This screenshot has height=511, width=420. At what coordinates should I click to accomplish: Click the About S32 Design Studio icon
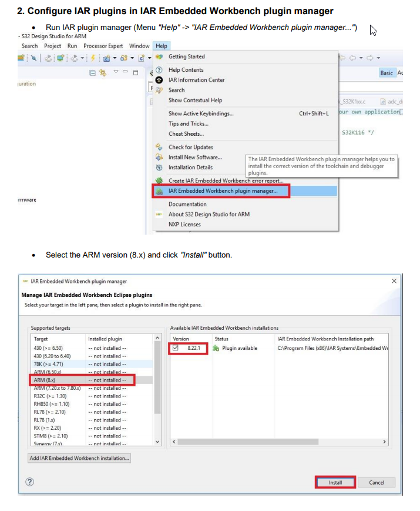coord(159,214)
